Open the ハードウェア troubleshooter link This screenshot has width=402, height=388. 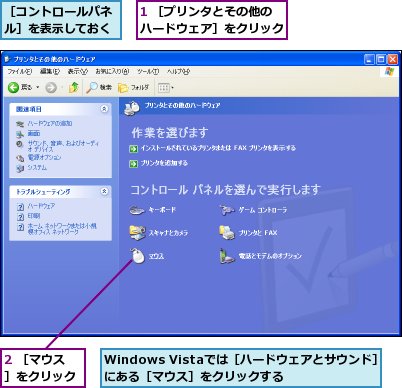41,206
